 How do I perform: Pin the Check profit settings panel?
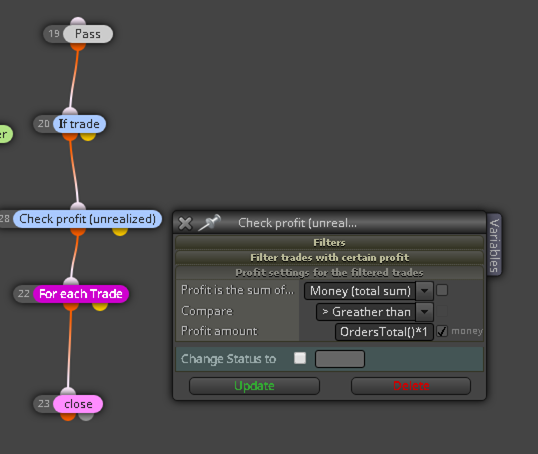[210, 223]
